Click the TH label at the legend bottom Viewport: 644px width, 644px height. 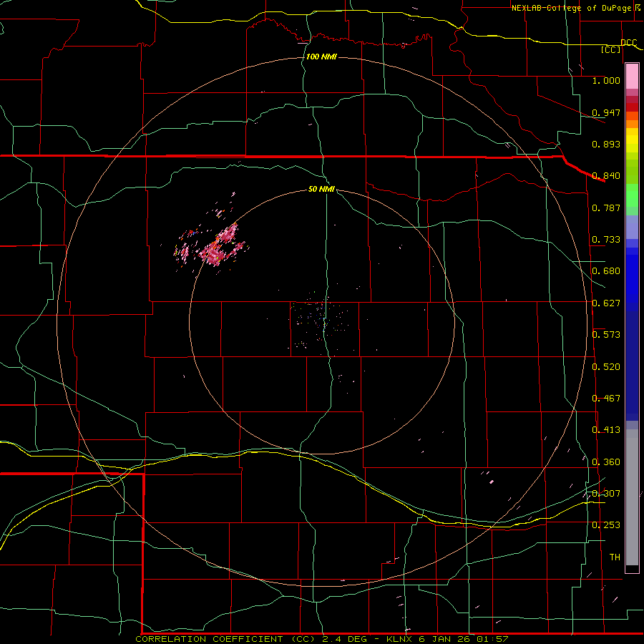pos(615,557)
